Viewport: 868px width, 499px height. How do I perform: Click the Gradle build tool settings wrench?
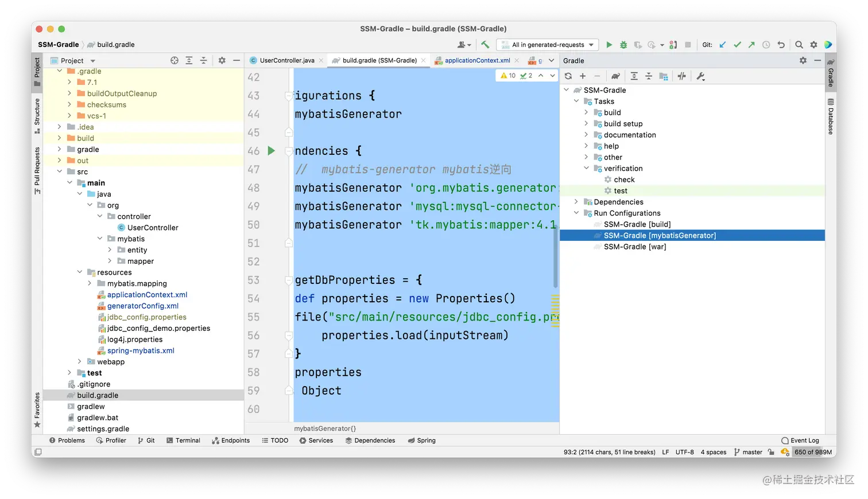700,76
